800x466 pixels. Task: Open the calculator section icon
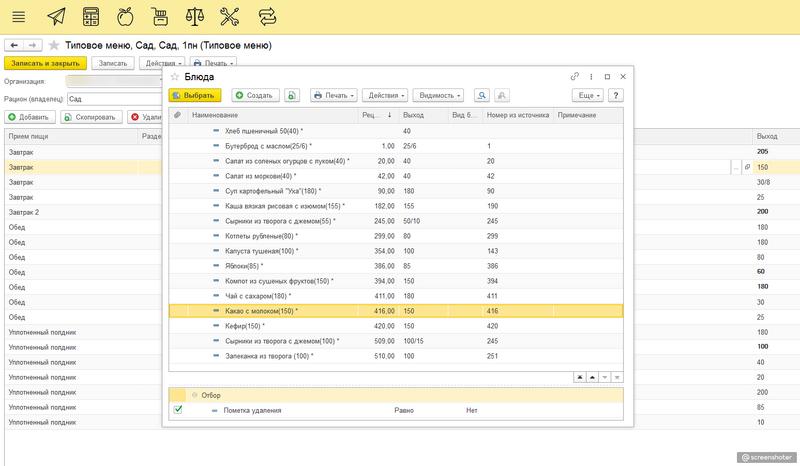click(x=91, y=17)
